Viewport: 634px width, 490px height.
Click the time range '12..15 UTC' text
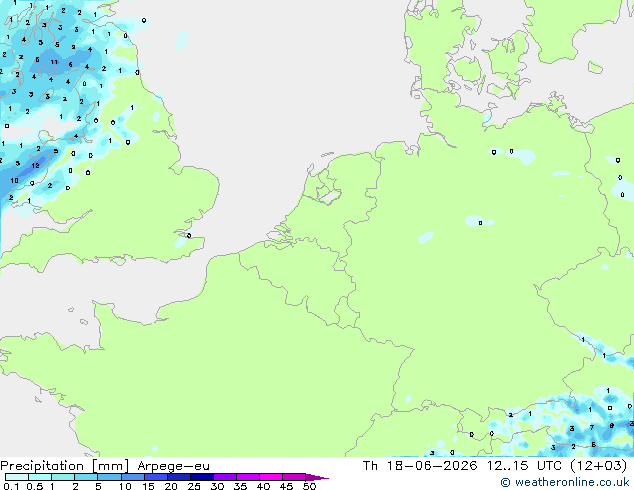click(x=524, y=466)
